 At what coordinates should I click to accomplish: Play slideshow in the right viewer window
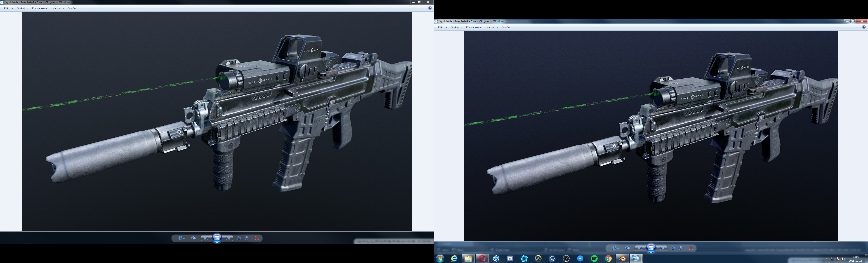click(651, 248)
